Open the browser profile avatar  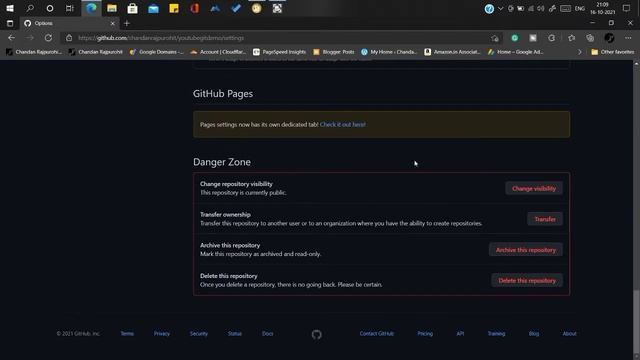(x=609, y=38)
